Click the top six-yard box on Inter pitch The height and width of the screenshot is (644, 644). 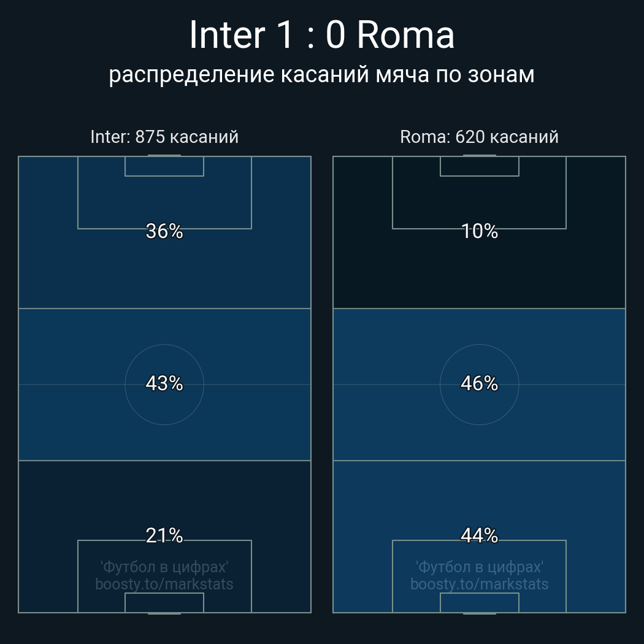tap(164, 166)
